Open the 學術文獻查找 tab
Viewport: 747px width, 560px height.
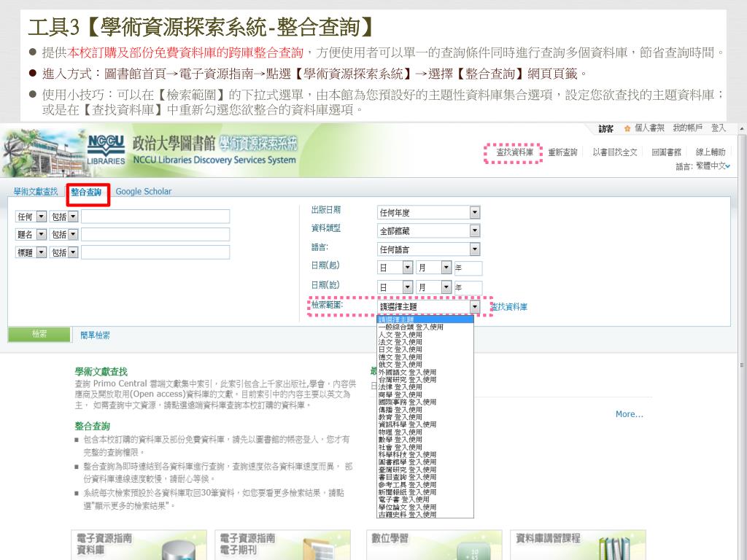[x=35, y=192]
